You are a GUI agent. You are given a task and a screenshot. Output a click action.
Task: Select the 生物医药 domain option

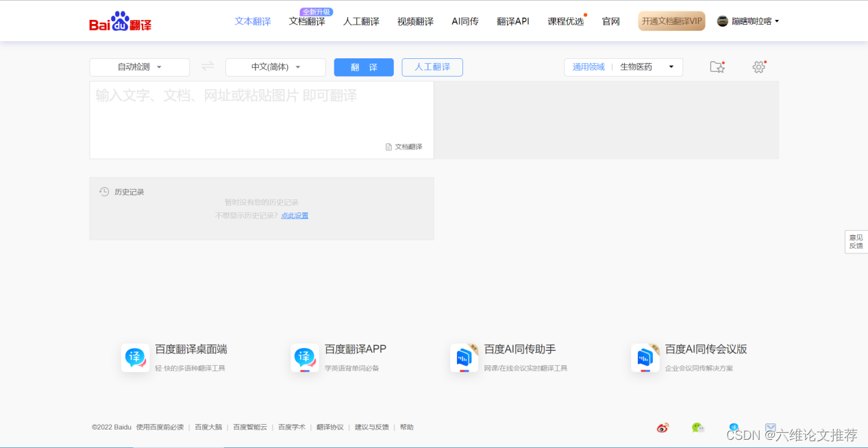(636, 67)
